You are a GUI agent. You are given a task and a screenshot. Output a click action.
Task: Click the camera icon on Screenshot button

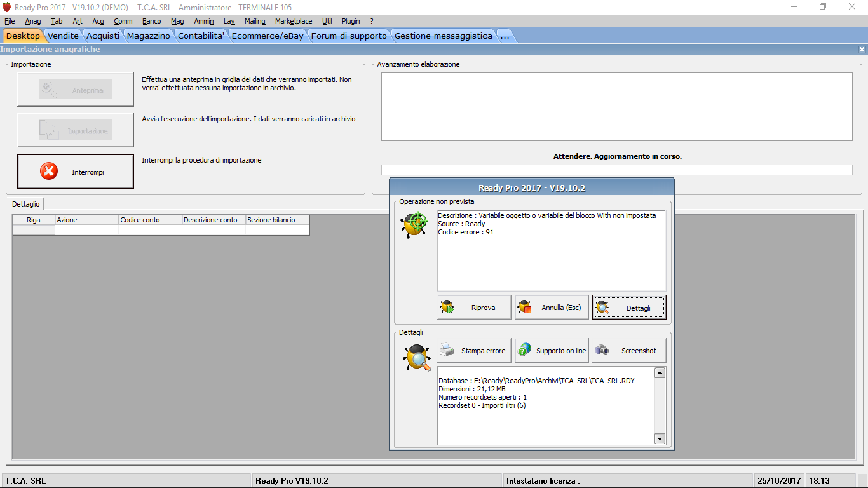coord(602,350)
